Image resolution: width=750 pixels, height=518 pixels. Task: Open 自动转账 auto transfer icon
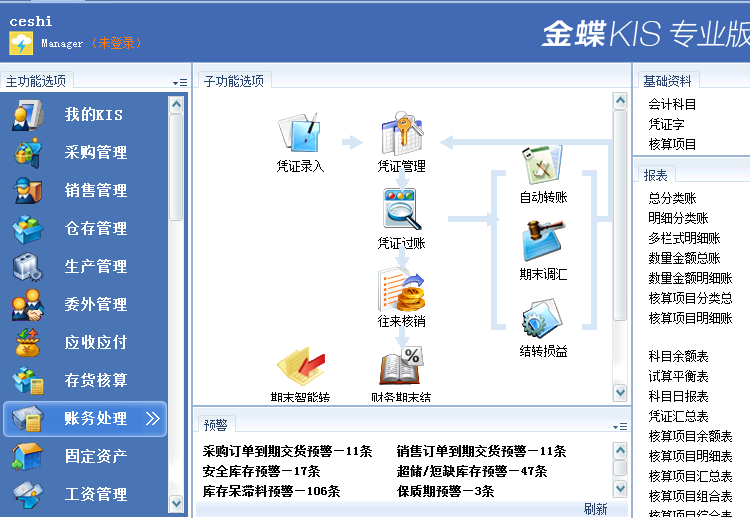[543, 165]
